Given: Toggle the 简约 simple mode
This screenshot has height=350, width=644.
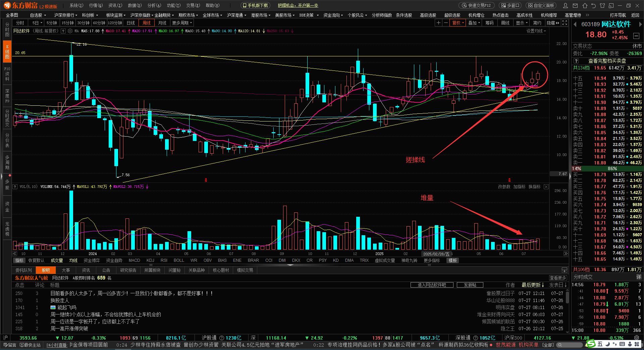Looking at the screenshot, I should coord(537,23).
